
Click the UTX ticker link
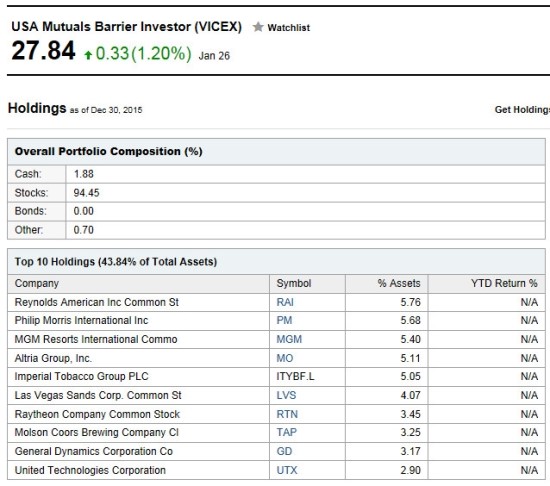(287, 471)
